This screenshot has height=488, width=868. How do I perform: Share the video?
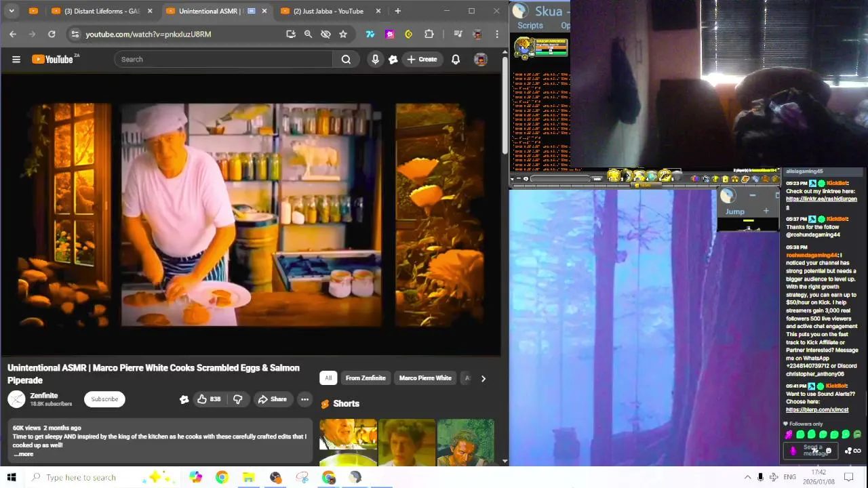272,399
